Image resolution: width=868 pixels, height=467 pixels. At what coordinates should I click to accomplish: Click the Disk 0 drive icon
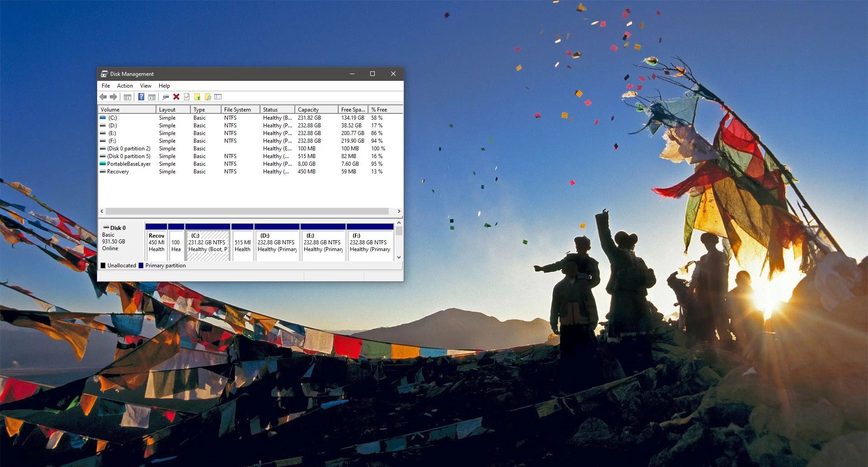click(106, 228)
